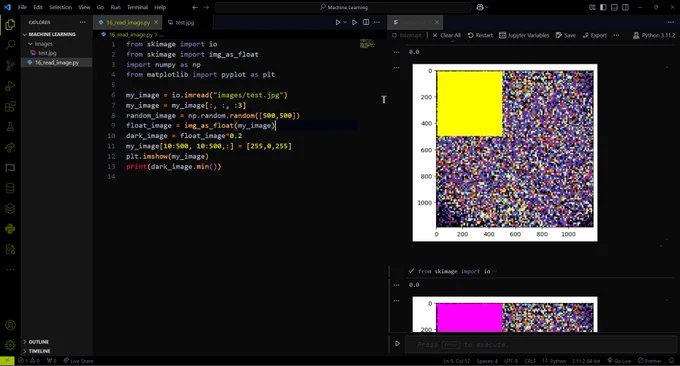
Task: Open Jupyter Variables panel
Action: tap(524, 35)
